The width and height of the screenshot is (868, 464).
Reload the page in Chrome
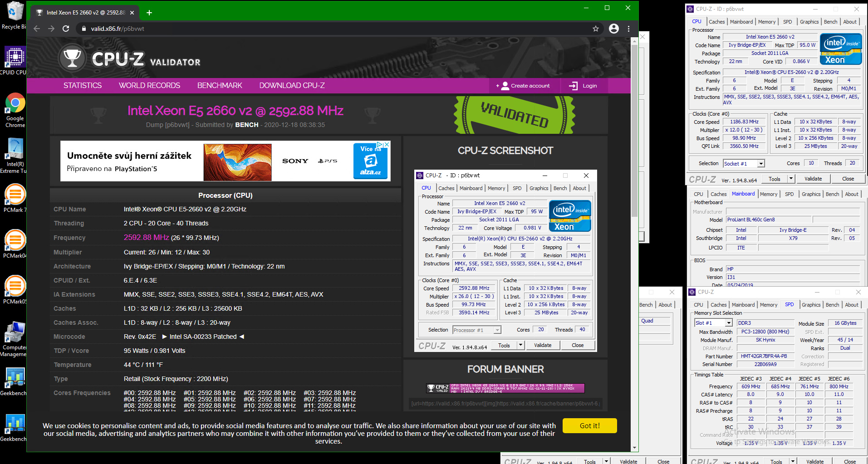click(x=66, y=29)
